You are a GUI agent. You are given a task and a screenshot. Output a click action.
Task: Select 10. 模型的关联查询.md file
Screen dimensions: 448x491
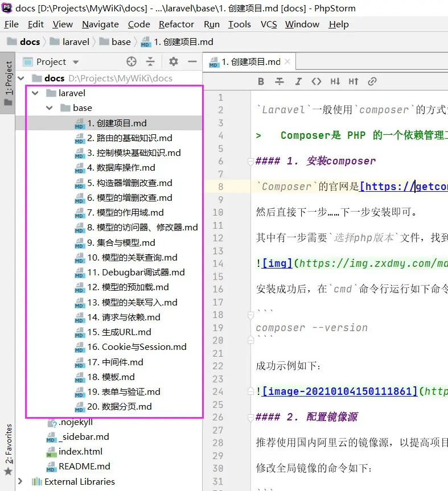click(126, 258)
